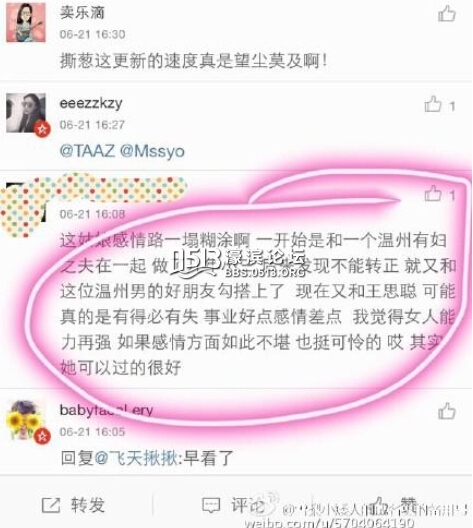This screenshot has height=528, width=473.
Task: Tap the username 卖乐滴
Action: [82, 12]
